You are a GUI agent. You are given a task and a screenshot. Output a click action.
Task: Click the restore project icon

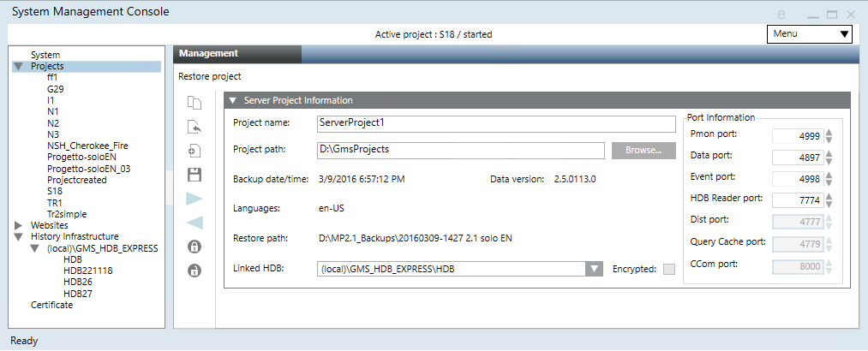(x=195, y=128)
